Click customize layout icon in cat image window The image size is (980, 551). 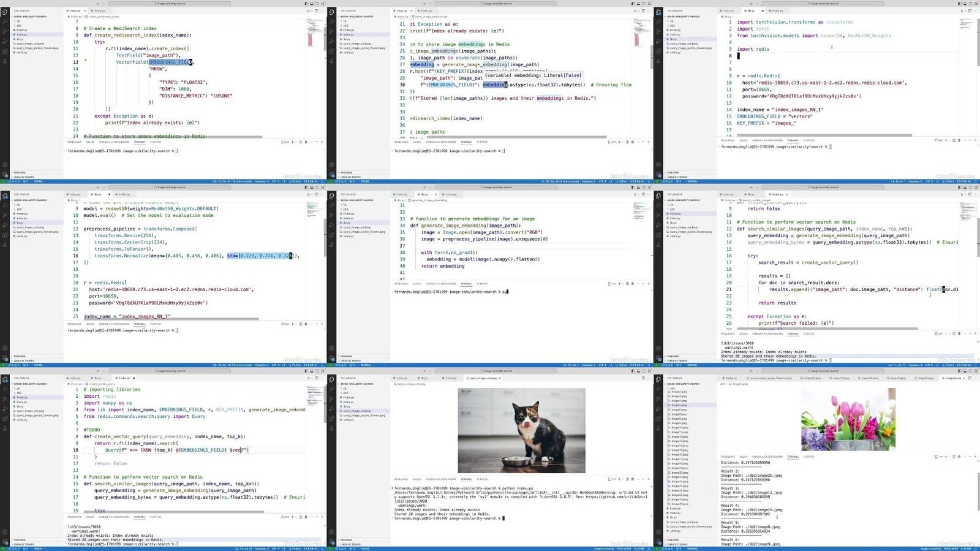click(649, 371)
